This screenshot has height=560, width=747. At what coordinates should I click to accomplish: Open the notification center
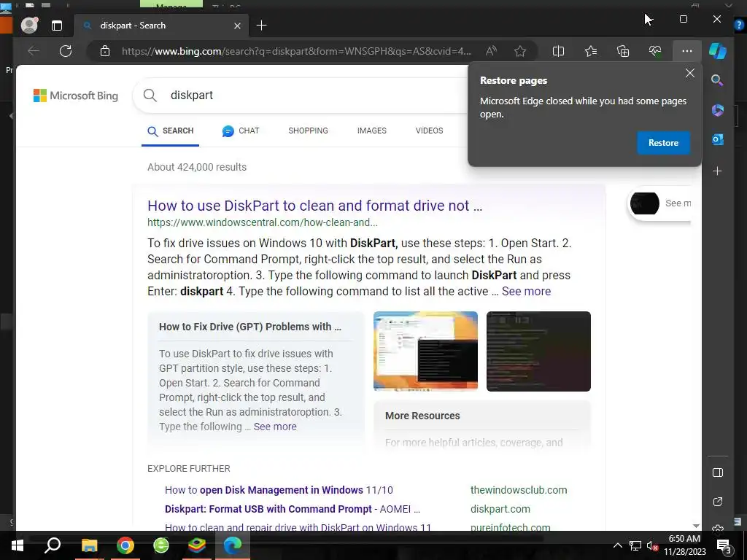tap(724, 546)
